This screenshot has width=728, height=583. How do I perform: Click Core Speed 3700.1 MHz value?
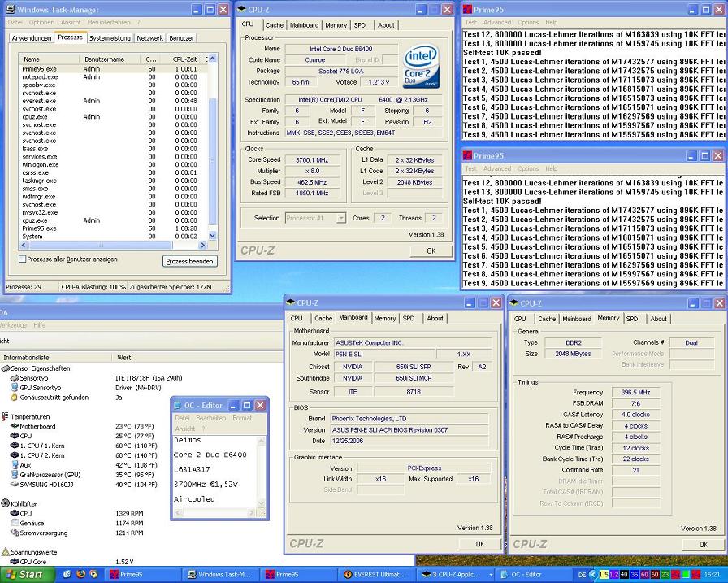click(312, 160)
